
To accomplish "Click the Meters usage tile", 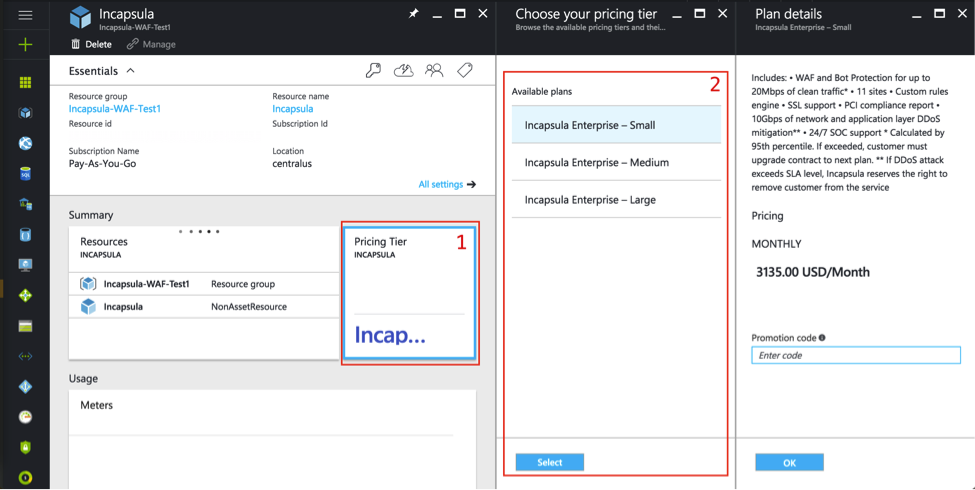I will click(272, 439).
